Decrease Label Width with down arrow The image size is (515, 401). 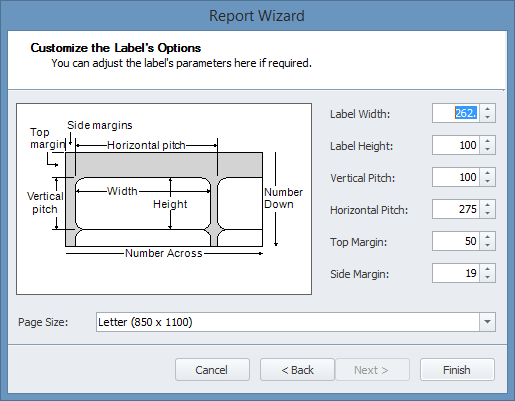[488, 117]
